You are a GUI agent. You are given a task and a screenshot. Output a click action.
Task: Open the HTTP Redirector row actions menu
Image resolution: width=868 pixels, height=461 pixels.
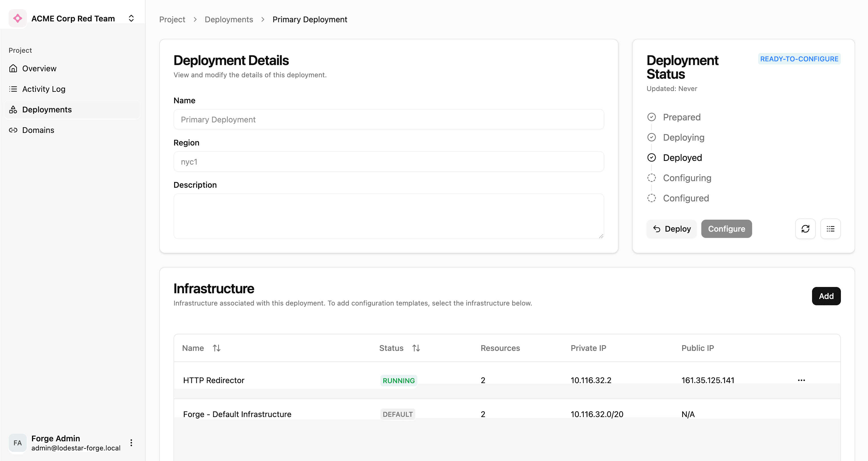click(x=801, y=380)
